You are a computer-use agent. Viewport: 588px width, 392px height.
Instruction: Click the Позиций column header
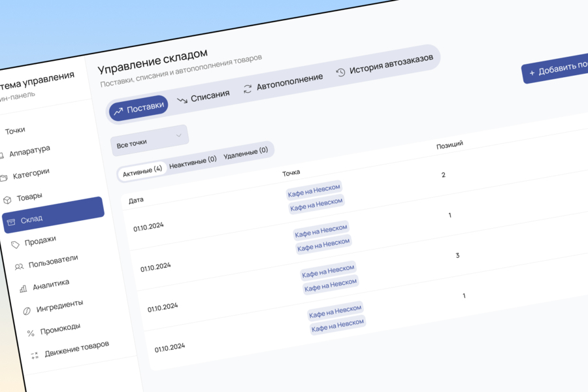coord(449,145)
